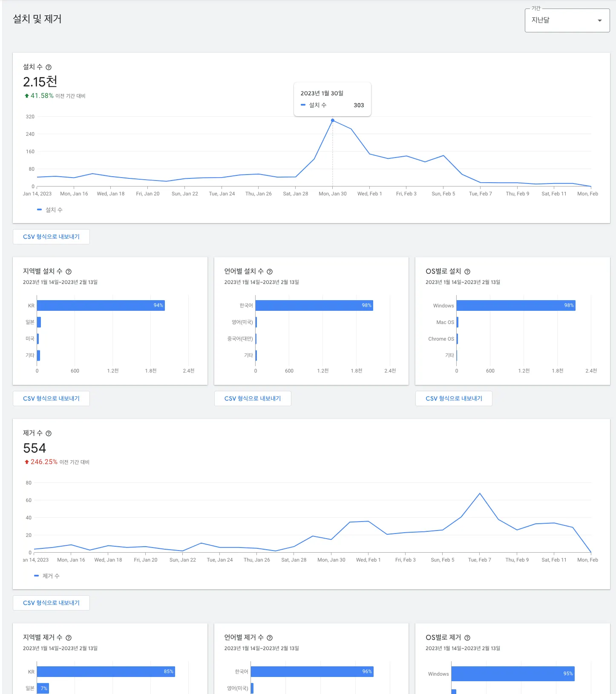Open help icon next to 제거 수
The height and width of the screenshot is (694, 616).
pyautogui.click(x=49, y=433)
